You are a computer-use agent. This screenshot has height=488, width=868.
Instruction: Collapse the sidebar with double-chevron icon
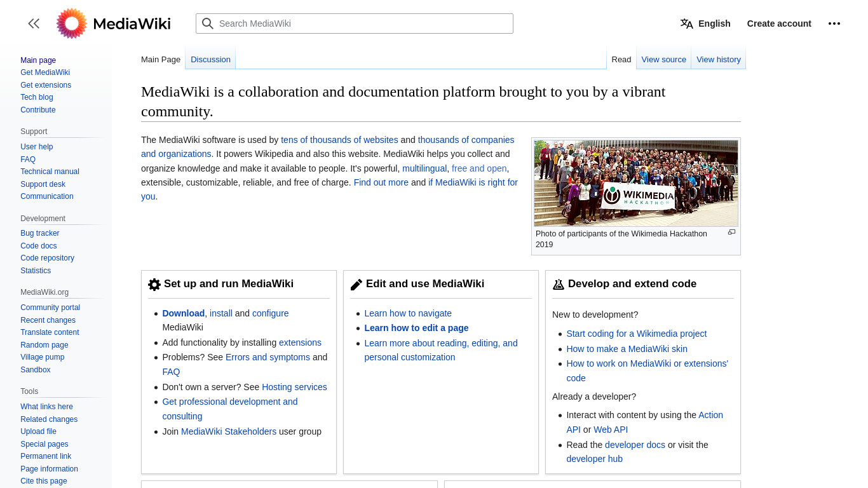(x=34, y=24)
